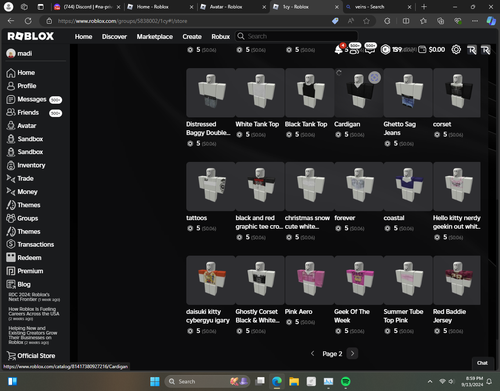Go to the next store page arrow
Viewport: 500px width, 391px height.
tap(352, 353)
